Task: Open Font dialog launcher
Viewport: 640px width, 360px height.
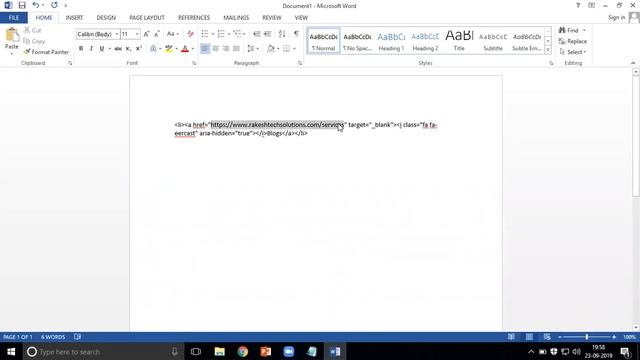Action: click(x=194, y=63)
